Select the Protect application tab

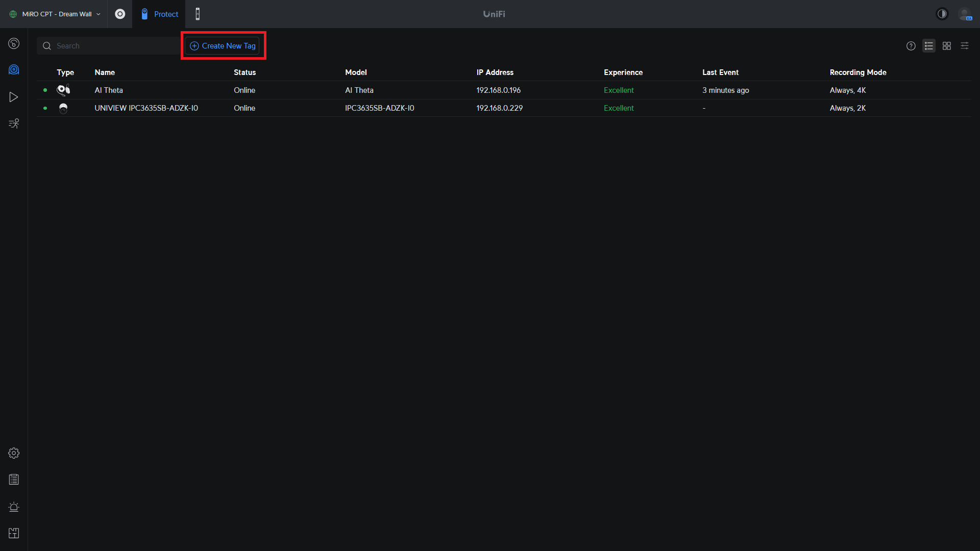click(159, 14)
